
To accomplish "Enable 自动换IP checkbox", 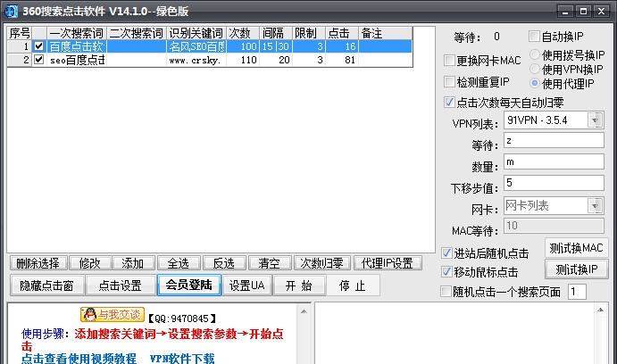I will pyautogui.click(x=534, y=37).
